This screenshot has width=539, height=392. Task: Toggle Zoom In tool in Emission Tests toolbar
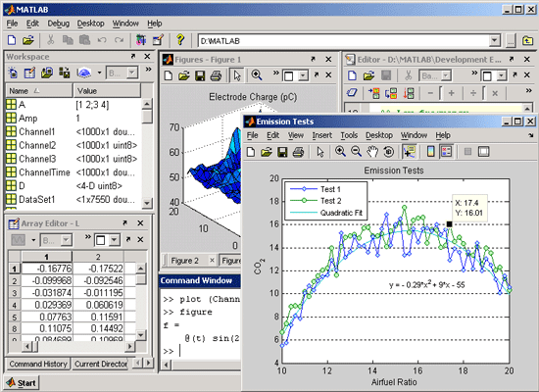coord(340,151)
